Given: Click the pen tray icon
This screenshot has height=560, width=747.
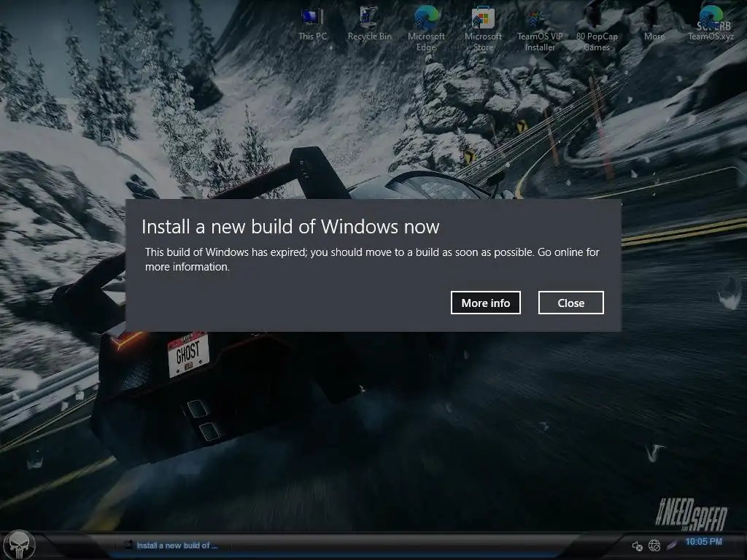Looking at the screenshot, I should point(672,545).
